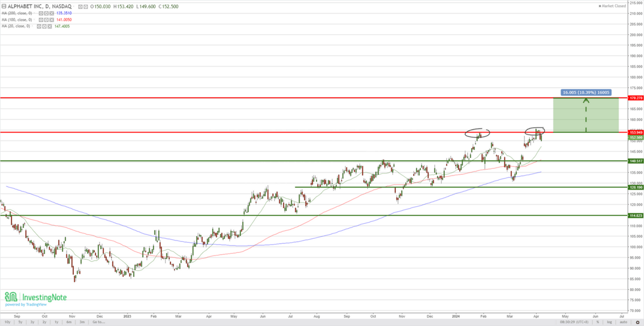Toggle percent scale mode

coord(598,322)
